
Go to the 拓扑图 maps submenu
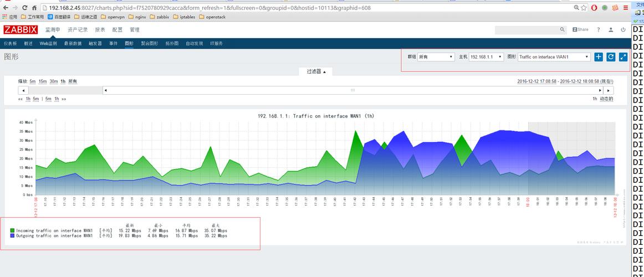172,43
